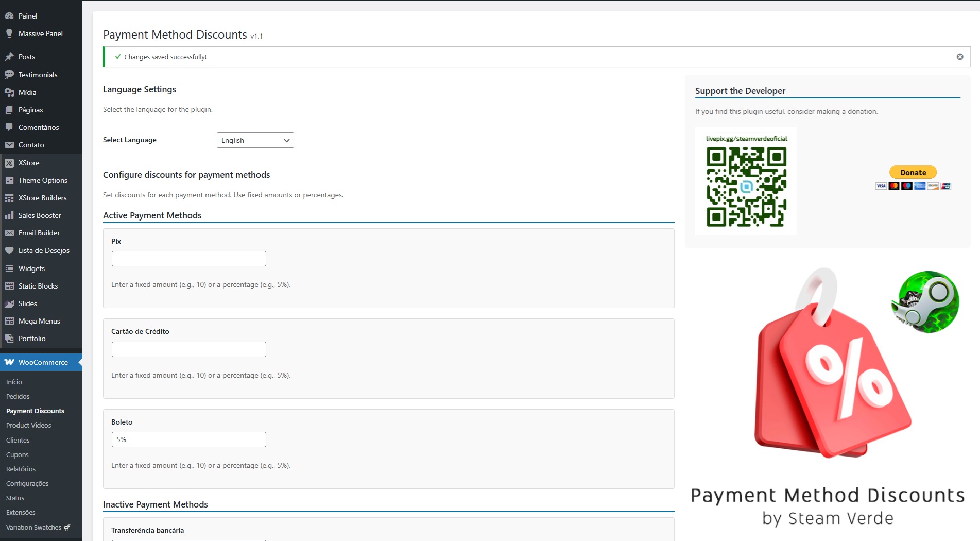Viewport: 980px width, 541px height.
Task: Click the WooCommerce logo icon
Action: point(9,362)
